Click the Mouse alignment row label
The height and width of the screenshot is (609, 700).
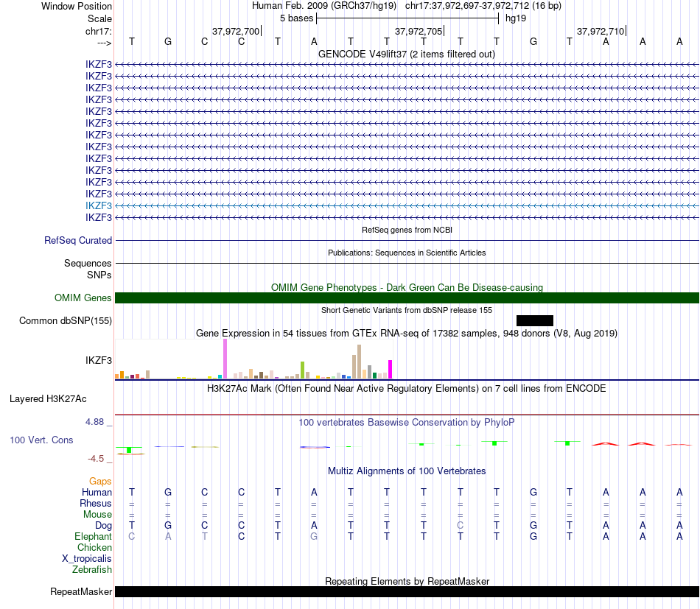coord(97,515)
